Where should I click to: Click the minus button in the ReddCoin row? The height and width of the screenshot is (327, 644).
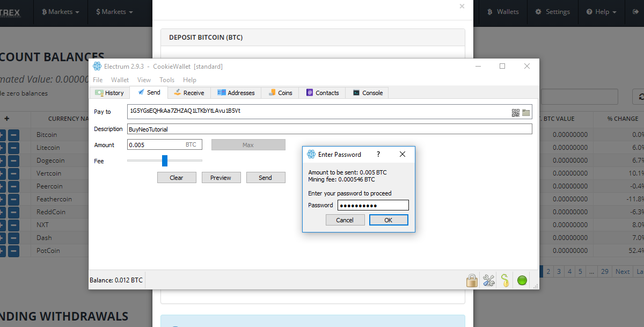click(14, 212)
